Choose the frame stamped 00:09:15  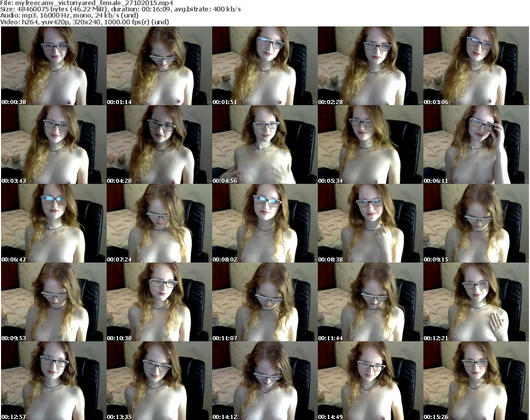[476, 224]
